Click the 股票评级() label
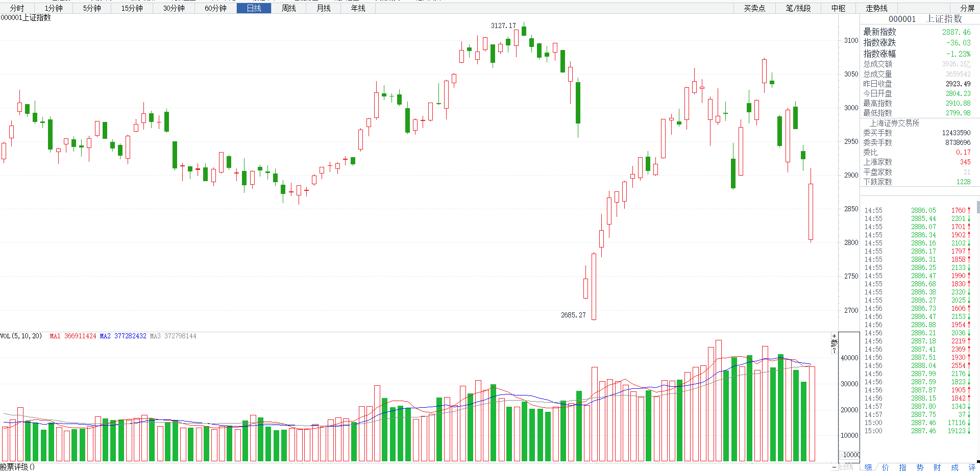 point(17,467)
